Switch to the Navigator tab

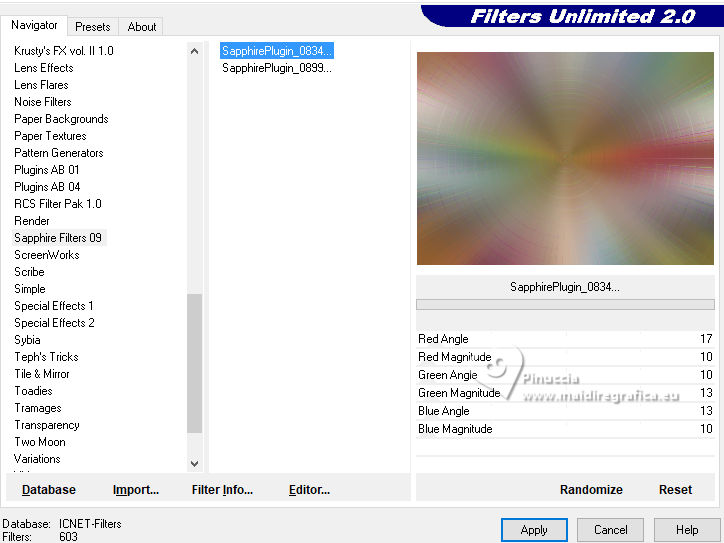[34, 25]
